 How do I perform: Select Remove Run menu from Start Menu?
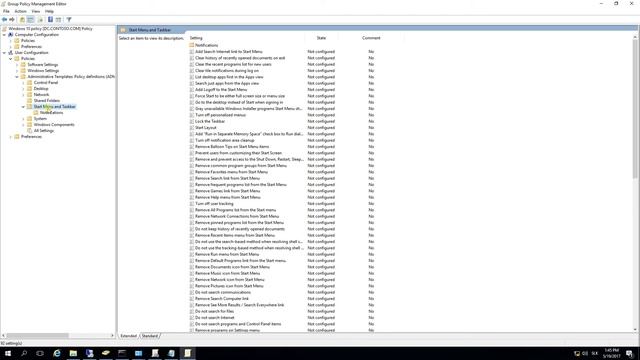[x=227, y=254]
